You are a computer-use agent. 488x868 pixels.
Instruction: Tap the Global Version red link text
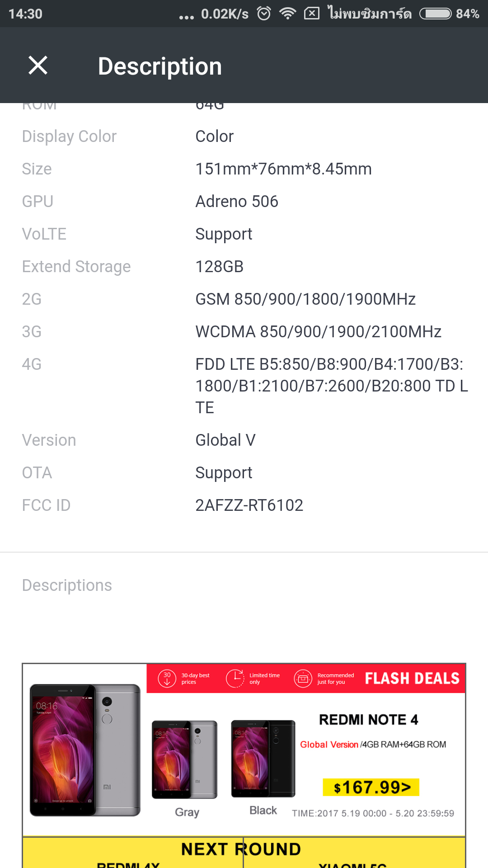pos(329,745)
